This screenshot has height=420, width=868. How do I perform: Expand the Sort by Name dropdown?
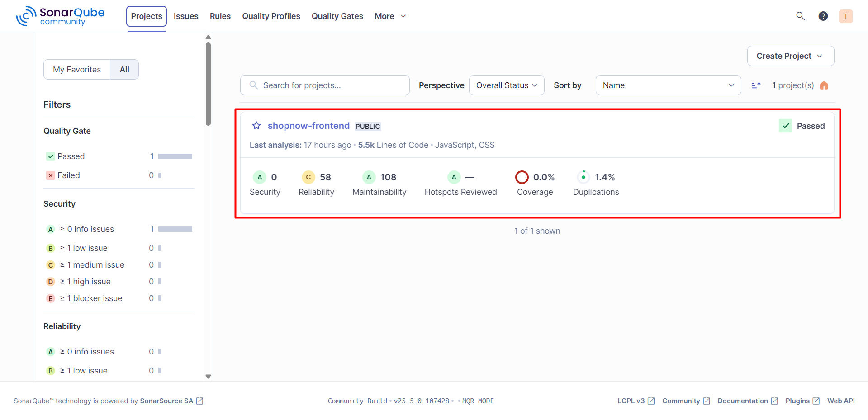click(668, 85)
